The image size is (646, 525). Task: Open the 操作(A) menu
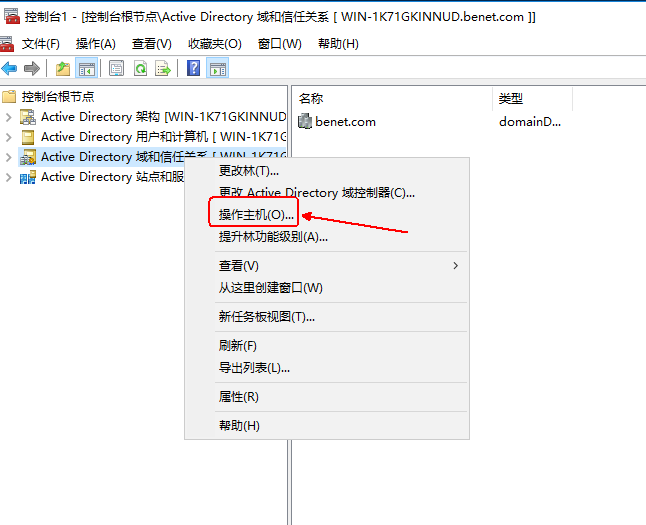tap(96, 44)
